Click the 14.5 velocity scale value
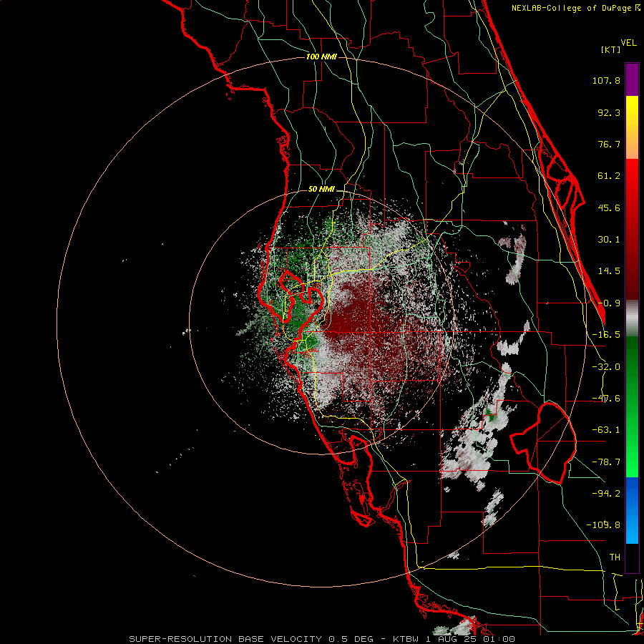Image resolution: width=644 pixels, height=644 pixels. (x=609, y=271)
